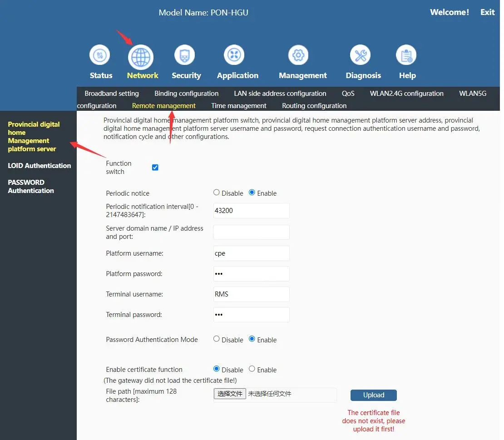This screenshot has height=440, width=504.
Task: Disable Password Authentication Mode
Action: click(217, 339)
